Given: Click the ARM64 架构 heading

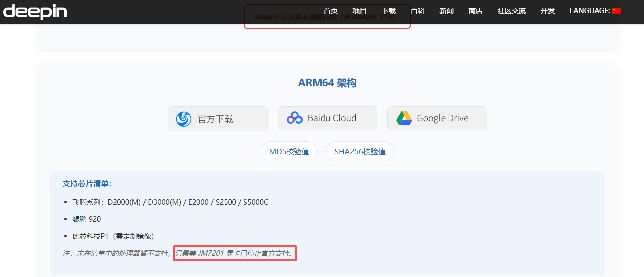Looking at the screenshot, I should pos(327,83).
